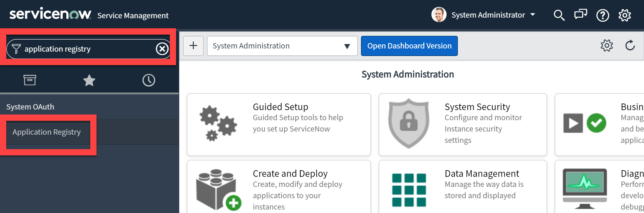Click the diagnostics monitor icon

tap(585, 189)
